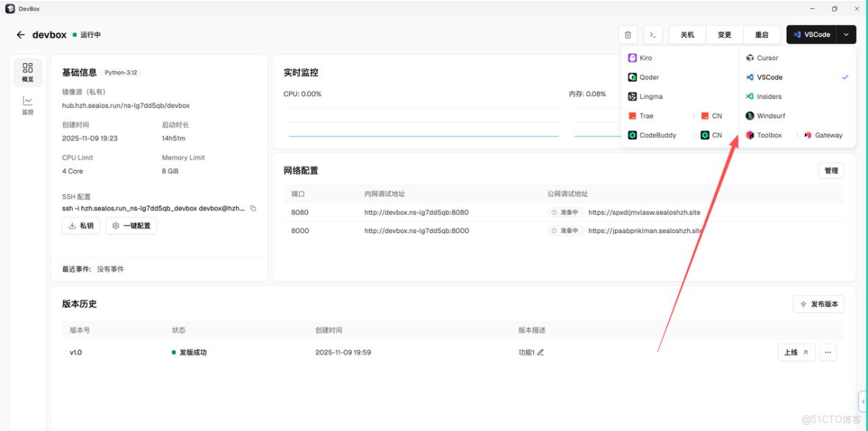Publish a new version via 发布版本
868x431 pixels.
(819, 303)
